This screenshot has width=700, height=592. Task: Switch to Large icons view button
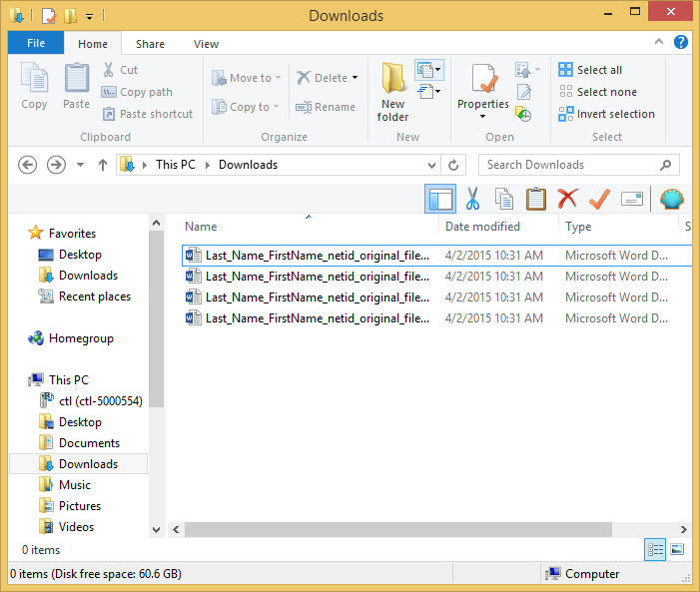click(677, 549)
